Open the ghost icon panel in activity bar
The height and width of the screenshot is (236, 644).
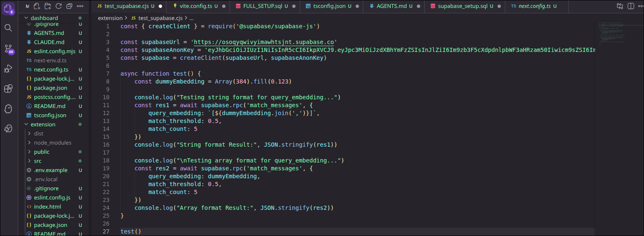(8, 109)
